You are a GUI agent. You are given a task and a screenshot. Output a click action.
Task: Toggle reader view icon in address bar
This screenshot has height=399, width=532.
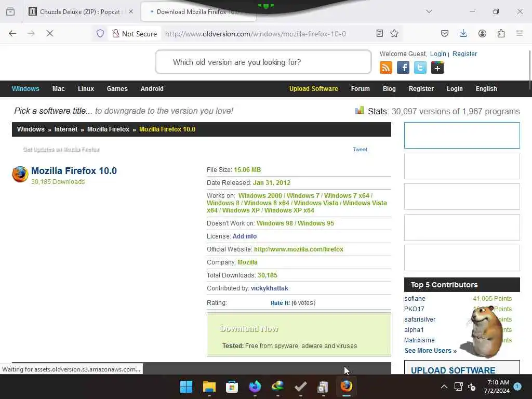point(380,33)
